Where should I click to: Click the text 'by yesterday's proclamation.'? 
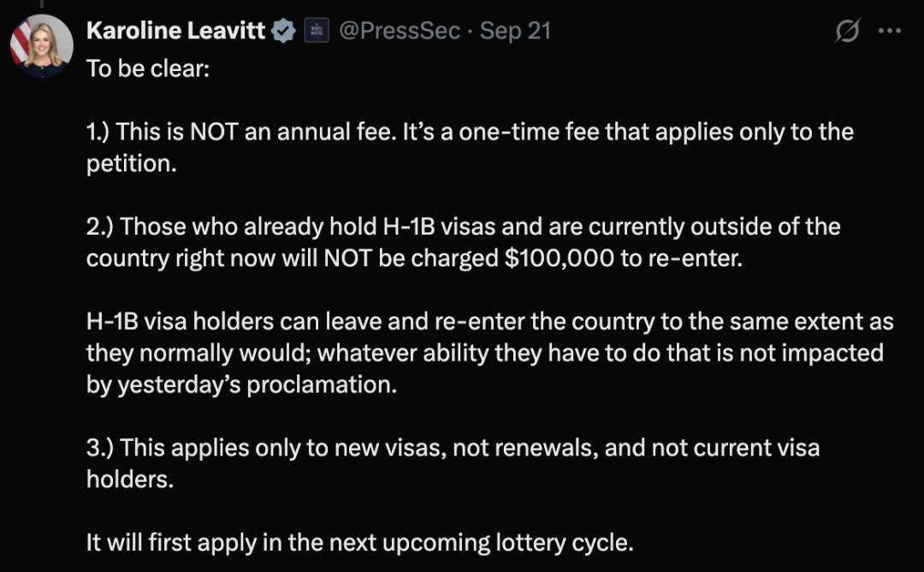pos(241,384)
